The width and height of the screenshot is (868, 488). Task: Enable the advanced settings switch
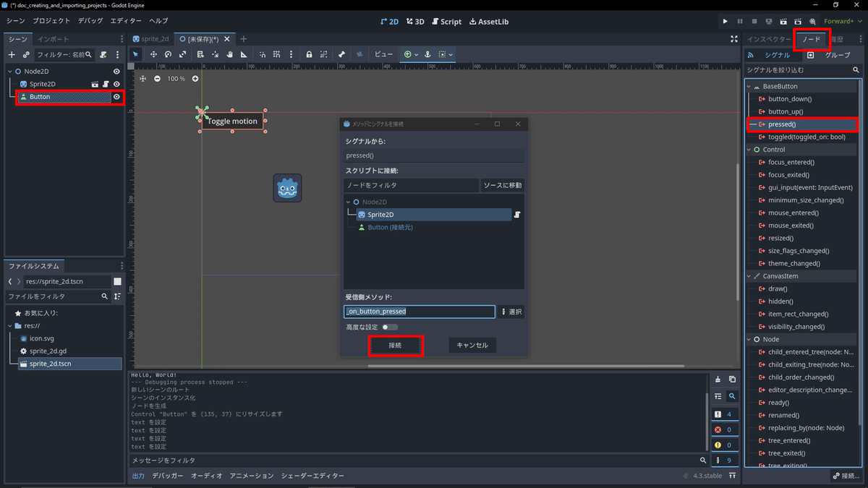tap(390, 328)
